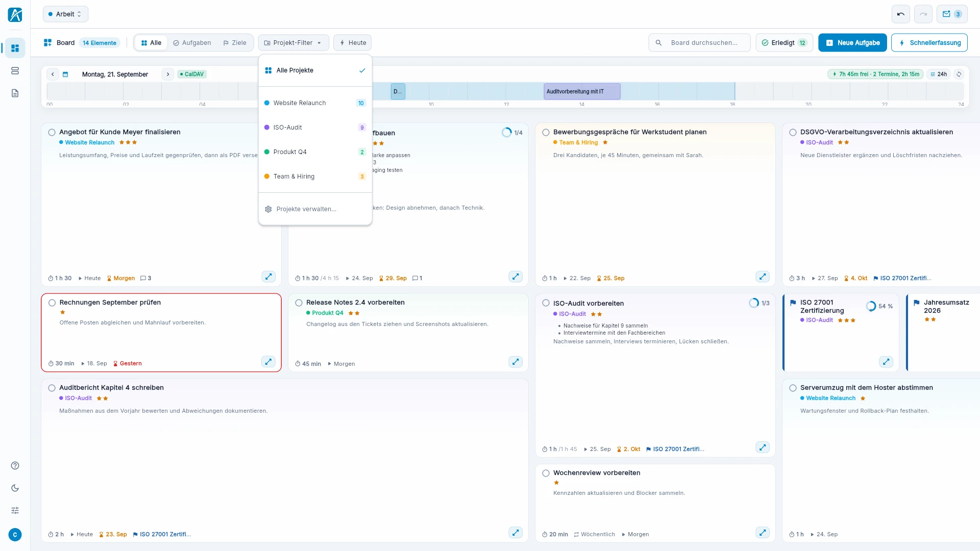This screenshot has width=980, height=551.
Task: Mark Angebot für Kunde Meyer as done
Action: click(x=52, y=132)
